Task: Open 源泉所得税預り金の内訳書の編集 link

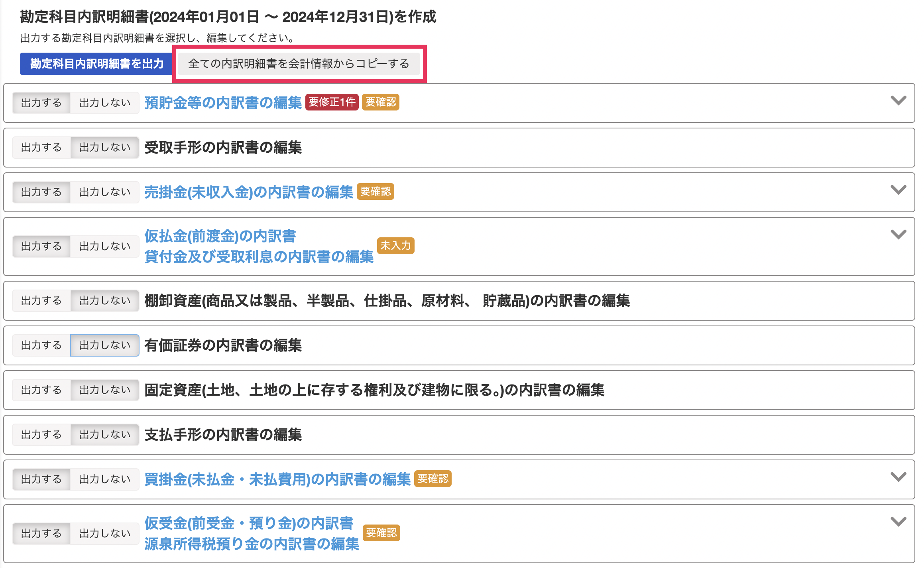Action: (x=252, y=544)
